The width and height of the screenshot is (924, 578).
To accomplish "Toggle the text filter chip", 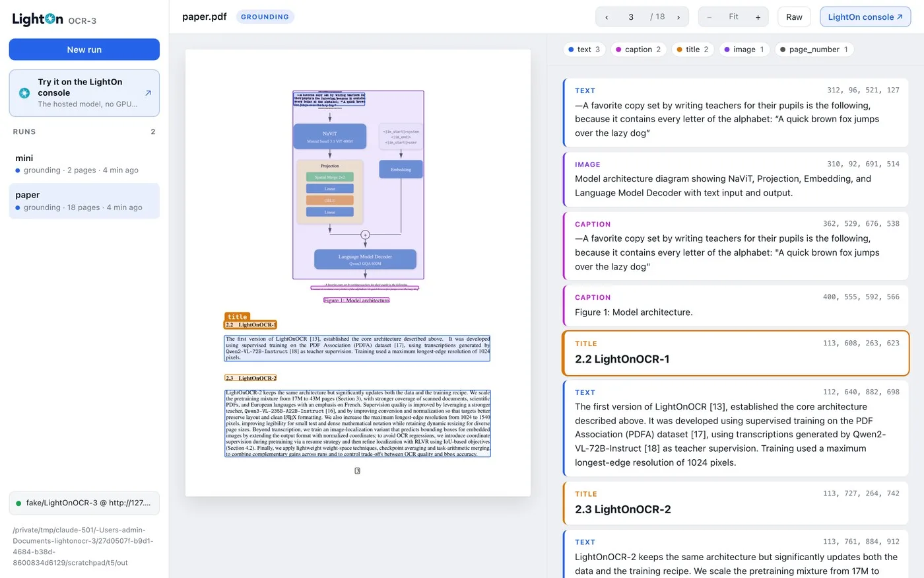I will pyautogui.click(x=584, y=50).
